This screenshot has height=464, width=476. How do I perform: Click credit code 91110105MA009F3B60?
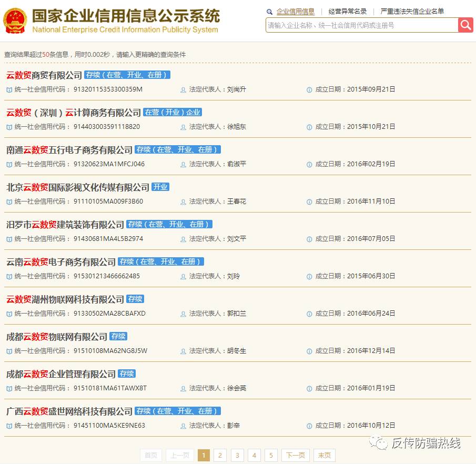point(108,201)
